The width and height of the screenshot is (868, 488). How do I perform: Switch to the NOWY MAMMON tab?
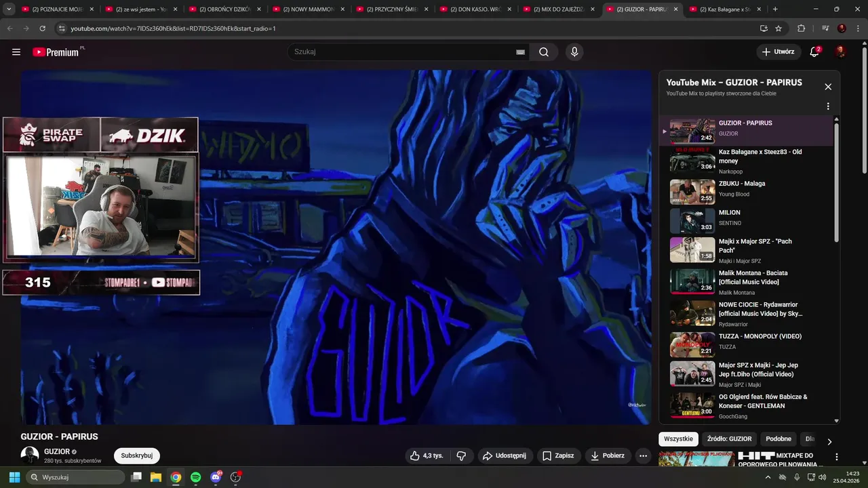[308, 9]
